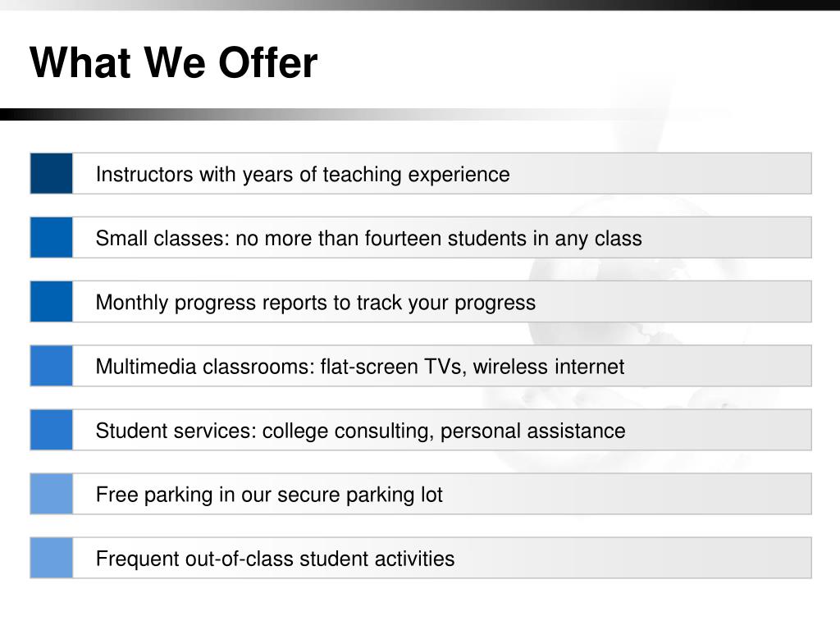Click the 'Small classes' bullet text
Screen dimensions: 840x630
tap(368, 239)
